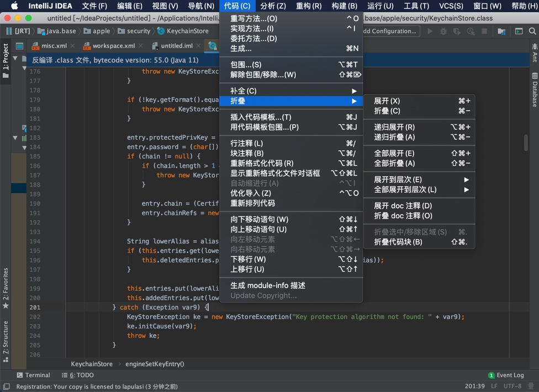This screenshot has height=392, width=539.
Task: Toggle the Z: Structure tool window
Action: [5, 338]
